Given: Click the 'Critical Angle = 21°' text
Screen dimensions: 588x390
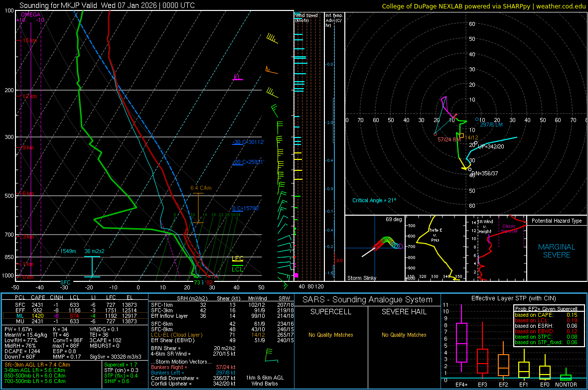Looking at the screenshot, I should [x=374, y=200].
